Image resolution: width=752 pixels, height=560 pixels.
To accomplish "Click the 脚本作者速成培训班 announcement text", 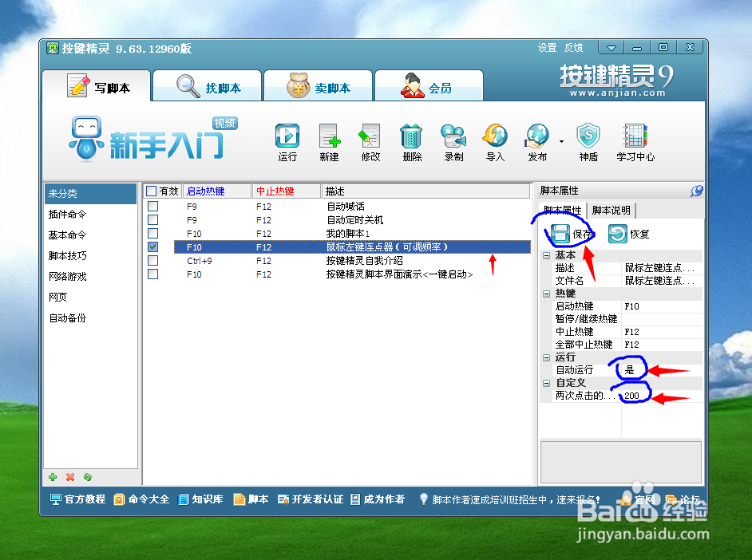I will [516, 499].
